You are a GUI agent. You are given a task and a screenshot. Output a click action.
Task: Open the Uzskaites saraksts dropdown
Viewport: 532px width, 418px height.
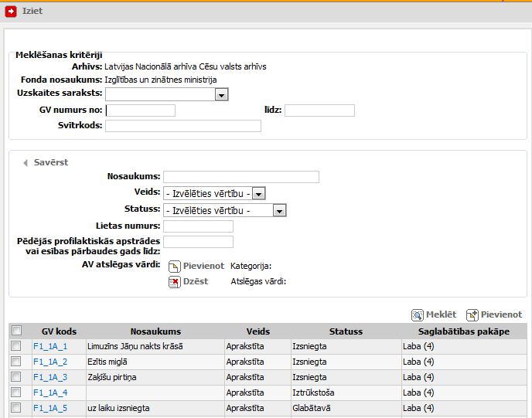click(221, 94)
